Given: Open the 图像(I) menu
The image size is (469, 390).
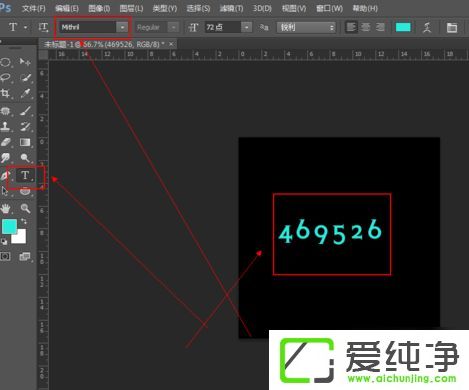Looking at the screenshot, I should 99,8.
